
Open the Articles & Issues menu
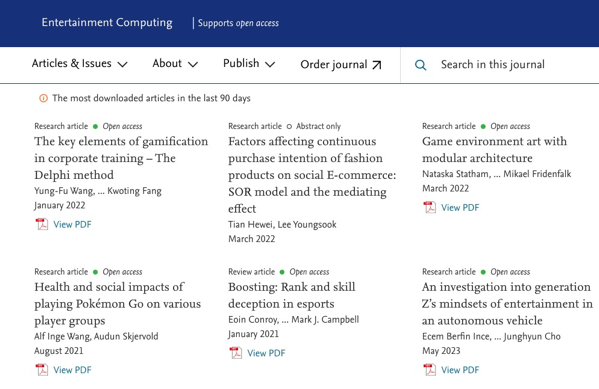tap(79, 63)
